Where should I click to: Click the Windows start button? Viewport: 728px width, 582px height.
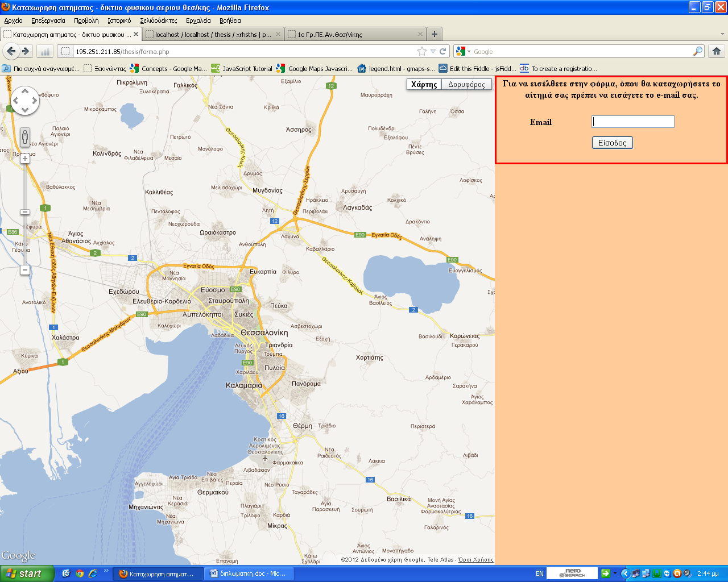click(27, 573)
